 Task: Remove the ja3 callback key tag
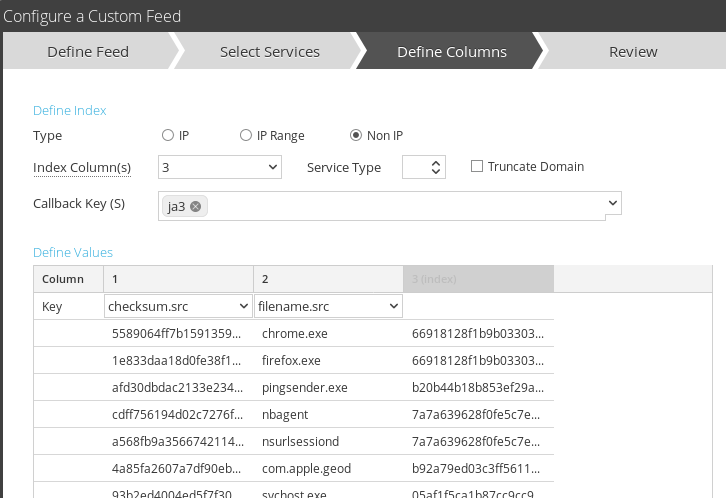point(196,206)
